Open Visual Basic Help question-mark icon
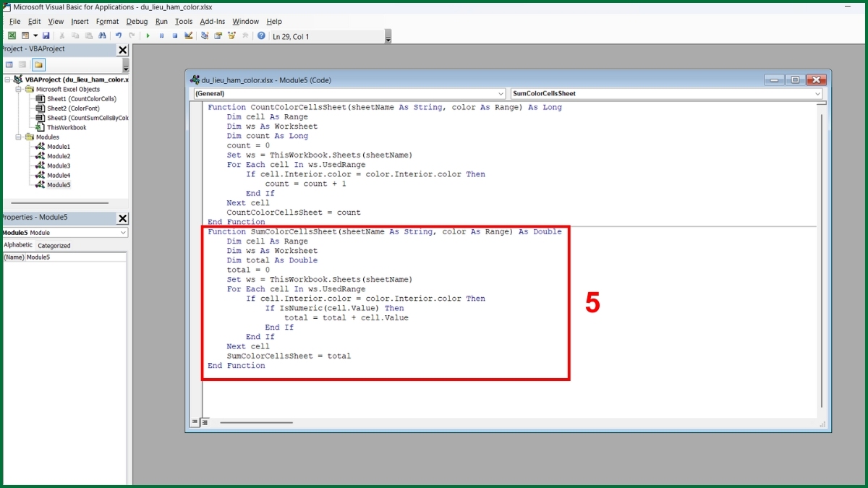 click(261, 35)
